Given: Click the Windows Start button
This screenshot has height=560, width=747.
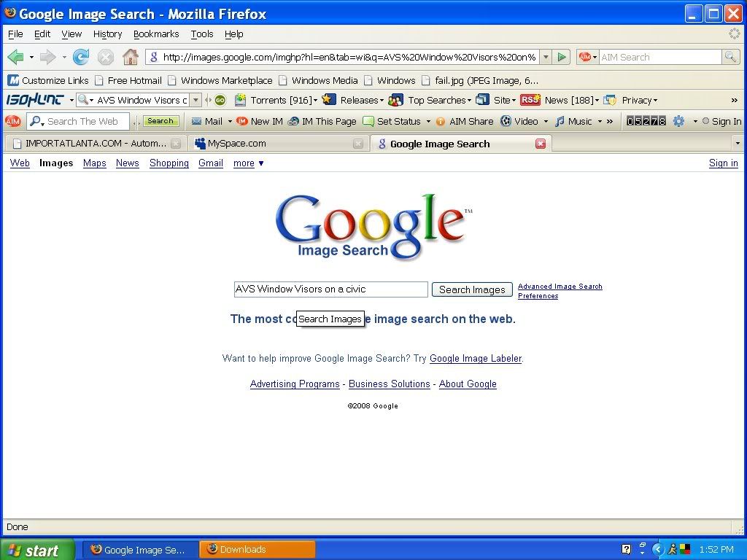Looking at the screenshot, I should pyautogui.click(x=36, y=550).
